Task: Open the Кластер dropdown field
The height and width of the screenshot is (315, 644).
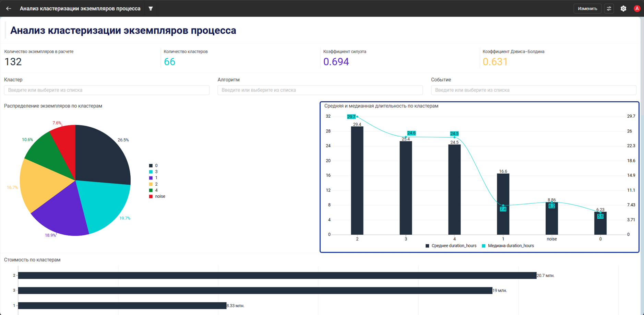Action: coord(107,90)
